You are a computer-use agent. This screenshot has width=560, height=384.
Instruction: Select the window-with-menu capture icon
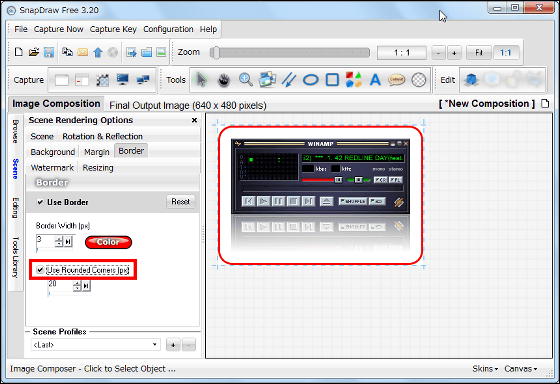(82, 80)
